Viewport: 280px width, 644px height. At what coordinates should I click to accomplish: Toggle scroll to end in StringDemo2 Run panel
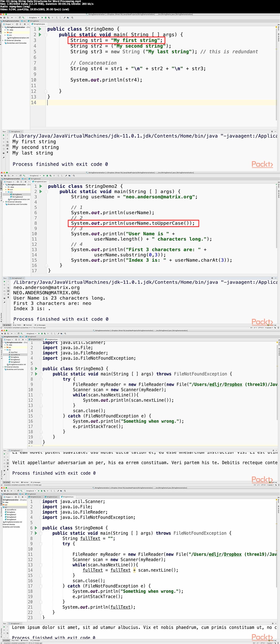pos(8,291)
